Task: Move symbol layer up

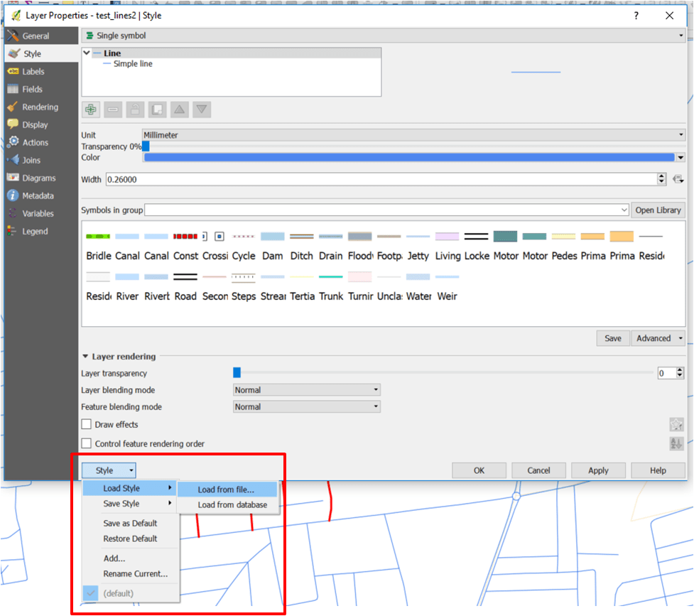Action: (x=179, y=109)
